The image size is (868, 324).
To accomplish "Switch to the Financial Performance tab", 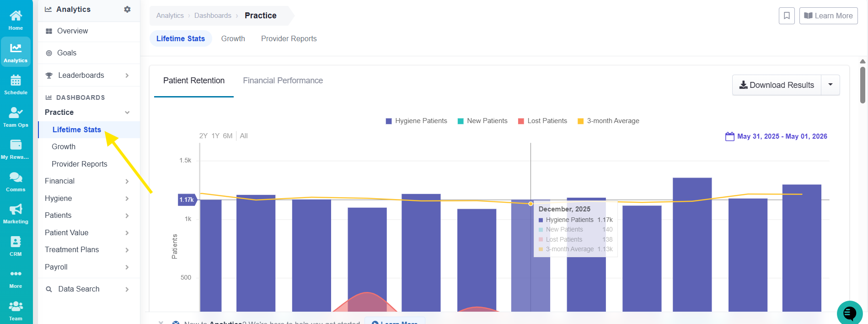I will [283, 81].
